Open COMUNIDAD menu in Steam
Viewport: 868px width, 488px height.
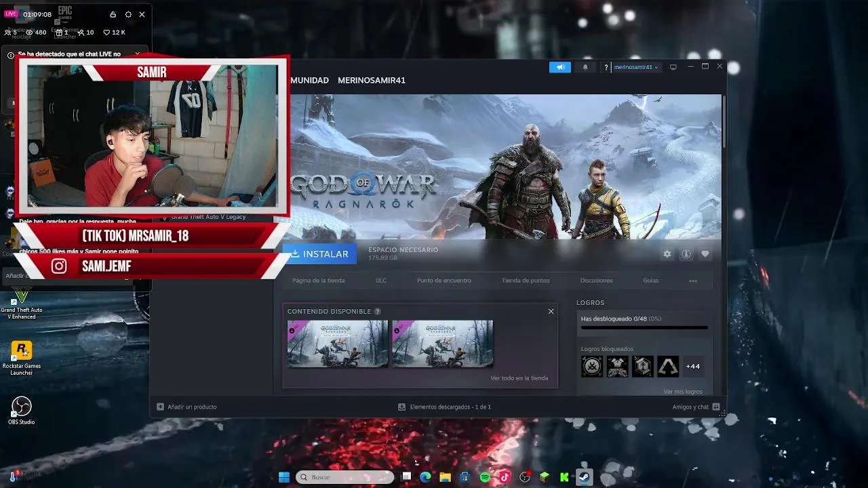[x=309, y=80]
